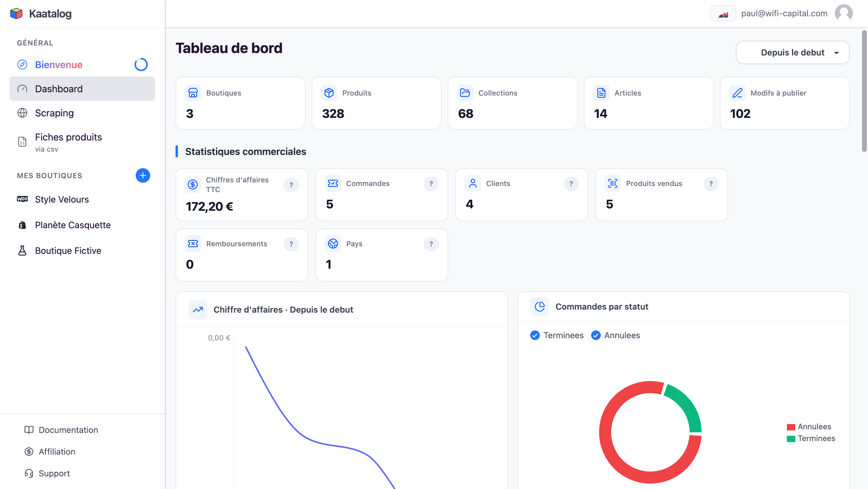Open the Style Velours boutique
868x489 pixels.
pyautogui.click(x=62, y=199)
